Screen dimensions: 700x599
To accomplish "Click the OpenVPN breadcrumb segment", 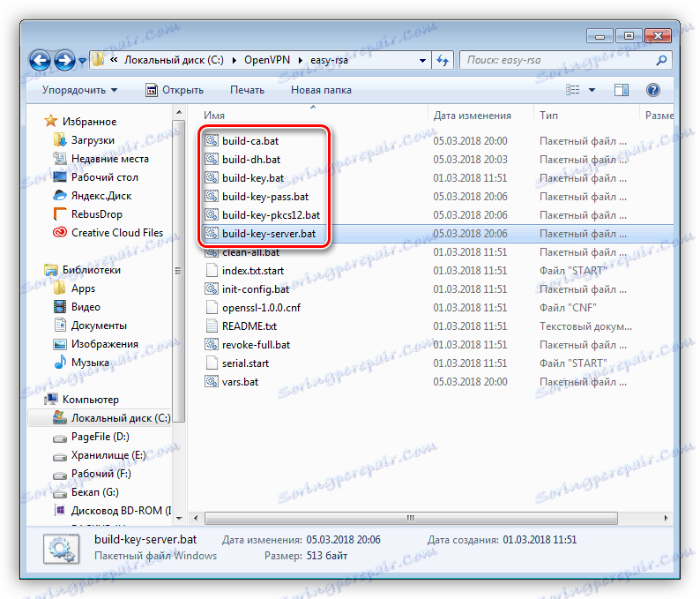I will click(267, 60).
